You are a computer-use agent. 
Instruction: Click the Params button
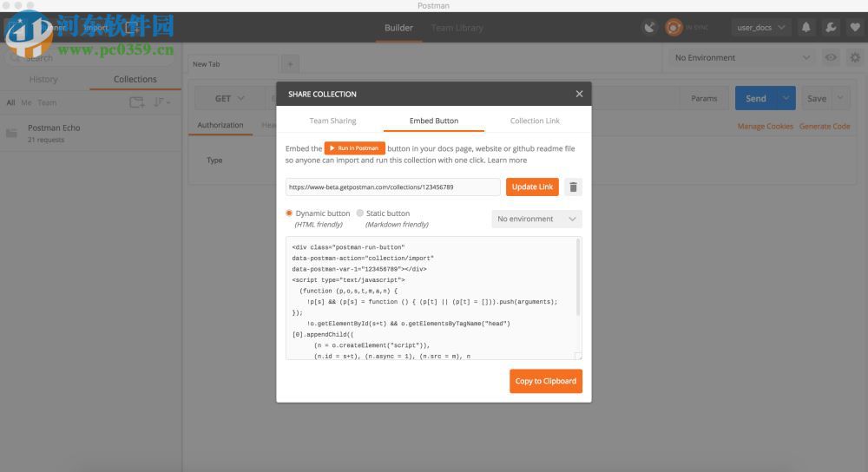704,99
